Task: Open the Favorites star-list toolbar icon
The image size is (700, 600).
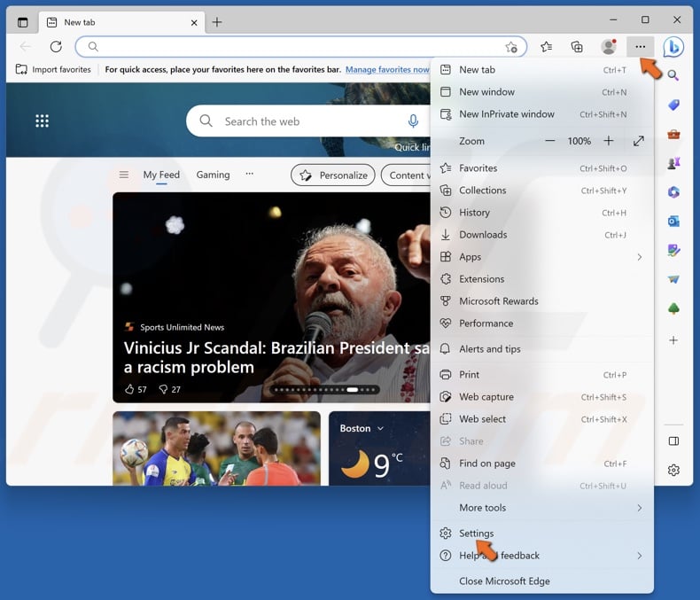Action: point(546,46)
